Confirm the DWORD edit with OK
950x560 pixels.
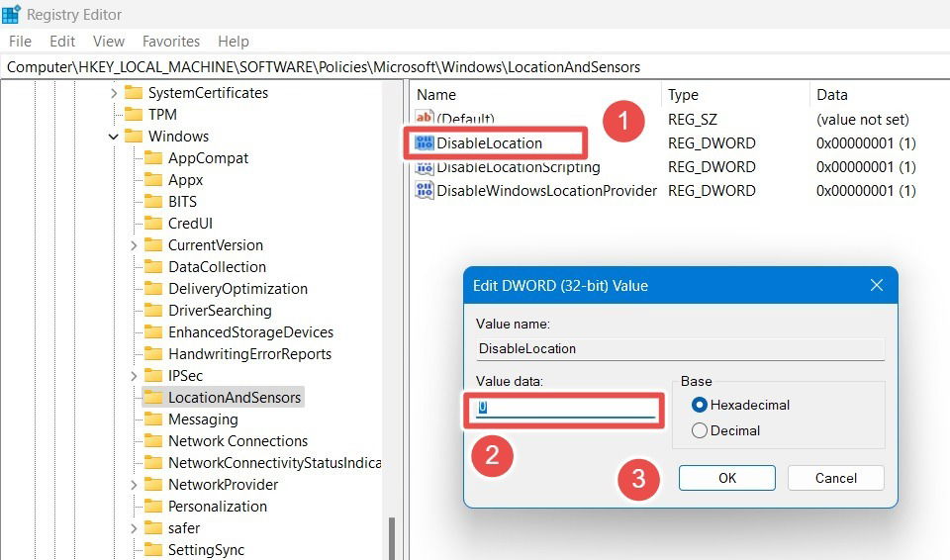[x=727, y=478]
